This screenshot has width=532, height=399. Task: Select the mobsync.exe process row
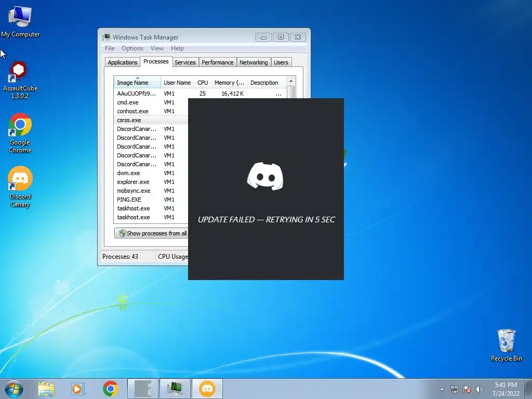coord(151,190)
